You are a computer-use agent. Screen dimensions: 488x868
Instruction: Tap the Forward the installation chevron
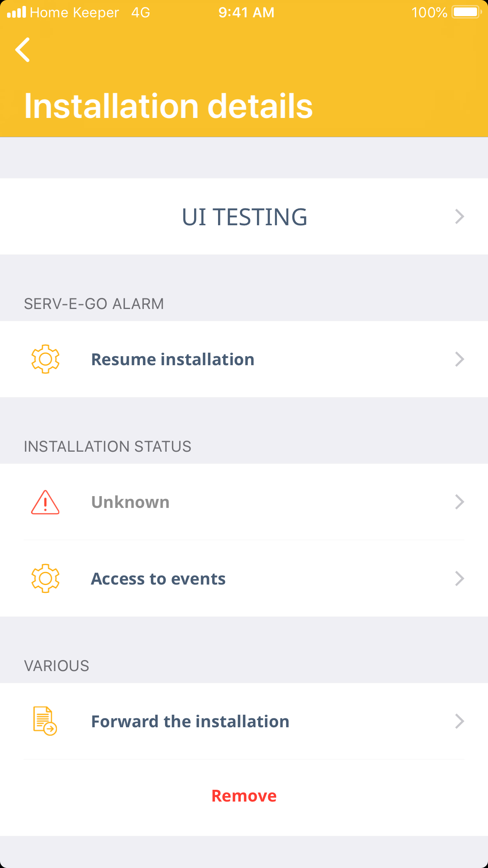[459, 721]
